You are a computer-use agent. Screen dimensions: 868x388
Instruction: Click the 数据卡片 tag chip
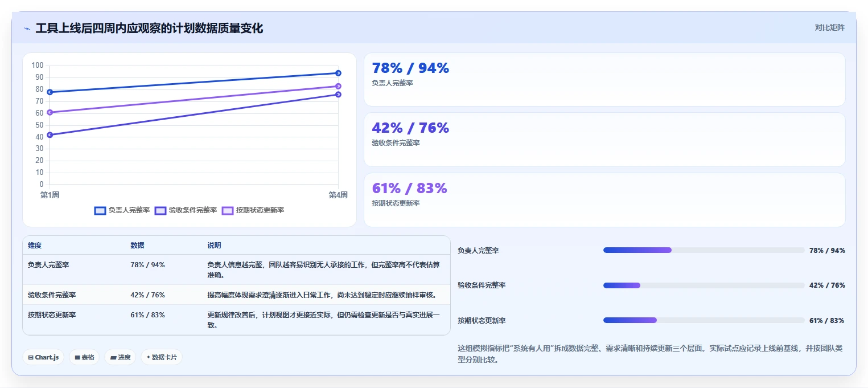tap(162, 357)
